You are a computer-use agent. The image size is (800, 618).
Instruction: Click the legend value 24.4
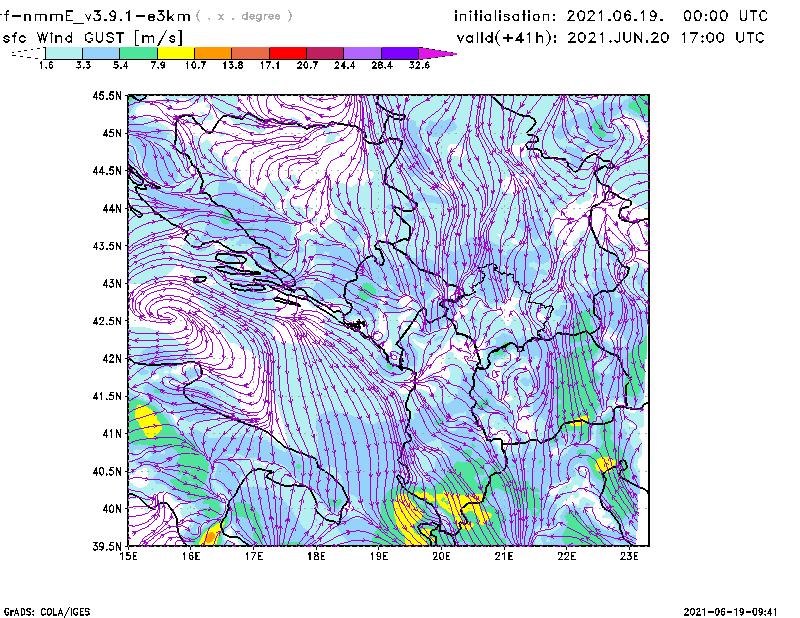(344, 65)
